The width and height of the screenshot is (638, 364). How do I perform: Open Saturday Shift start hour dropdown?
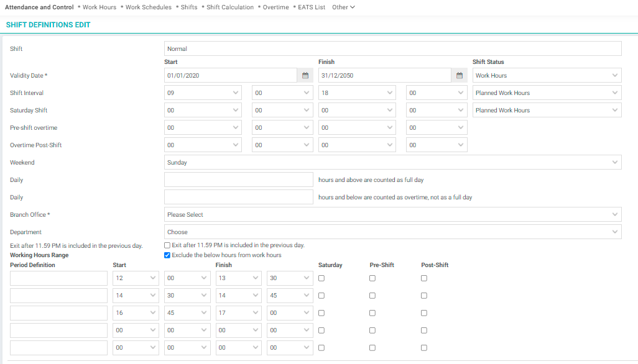tap(203, 111)
